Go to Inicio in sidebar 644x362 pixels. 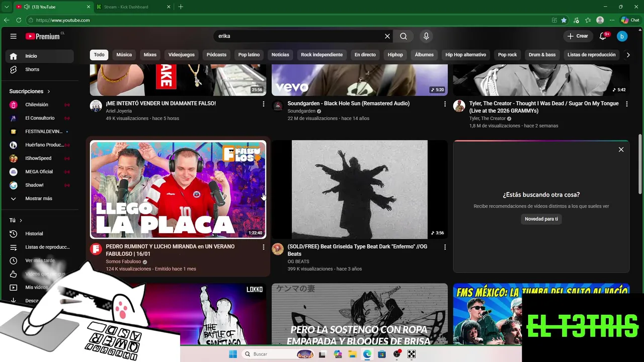coord(40,56)
